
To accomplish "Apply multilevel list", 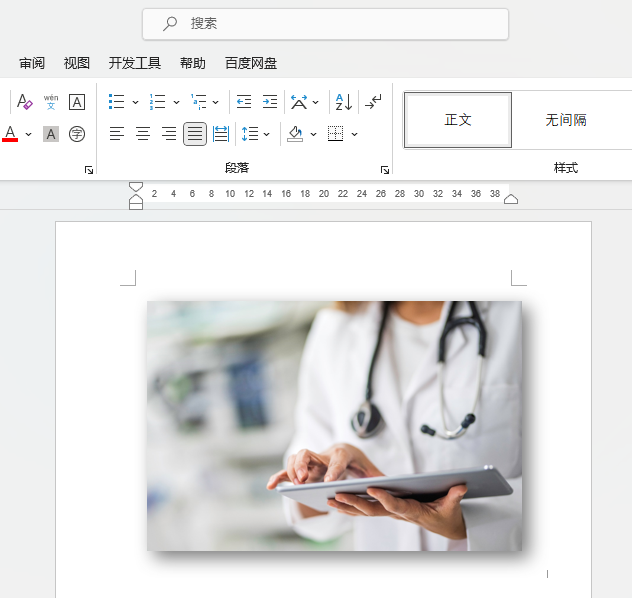I will pyautogui.click(x=199, y=102).
